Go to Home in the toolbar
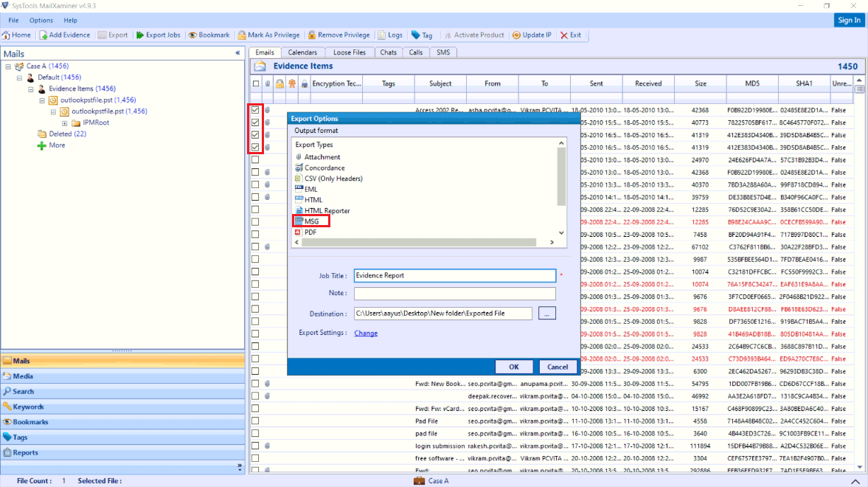The image size is (868, 487). [17, 35]
